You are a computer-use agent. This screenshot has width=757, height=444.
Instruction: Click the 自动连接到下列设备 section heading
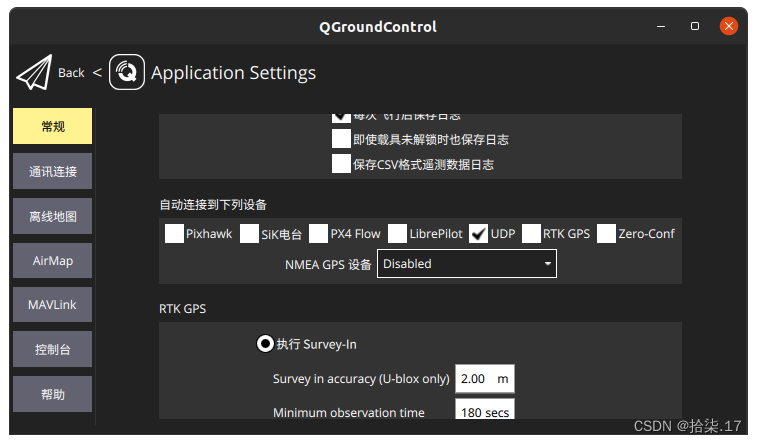[213, 205]
